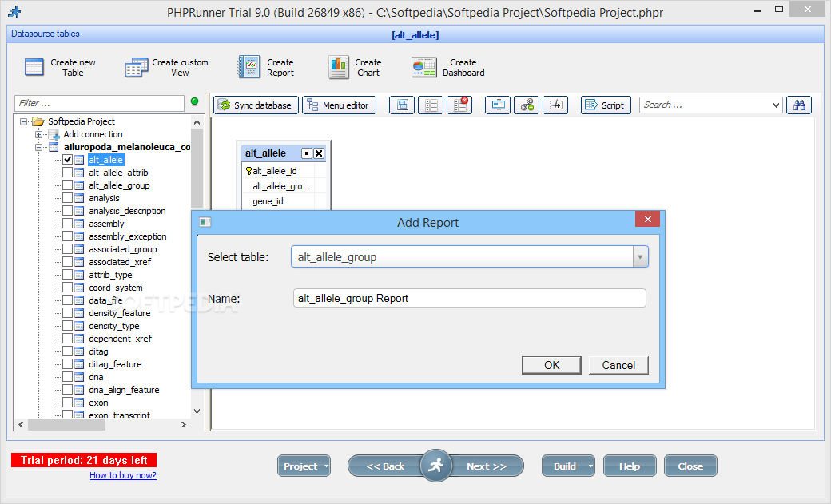
Task: Close the Add Report dialog with X
Action: [x=648, y=219]
